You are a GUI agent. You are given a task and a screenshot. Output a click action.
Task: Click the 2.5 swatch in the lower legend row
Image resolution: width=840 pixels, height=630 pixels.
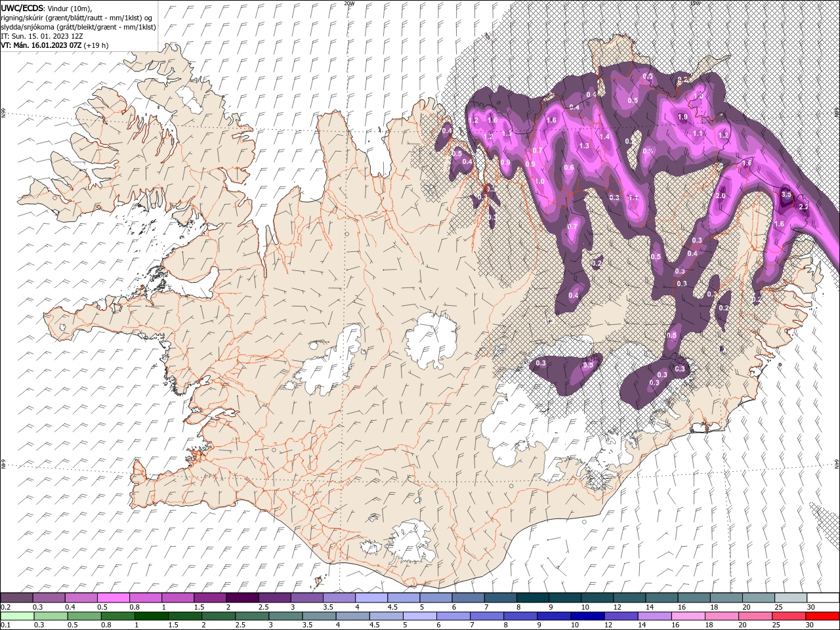pos(252,616)
